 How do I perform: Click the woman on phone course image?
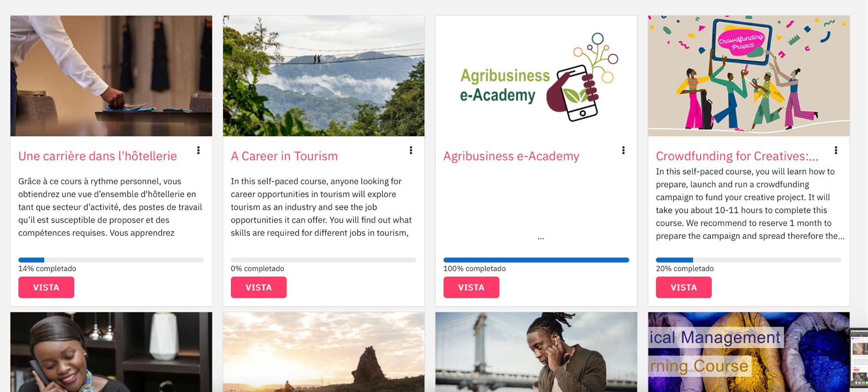pos(111,352)
